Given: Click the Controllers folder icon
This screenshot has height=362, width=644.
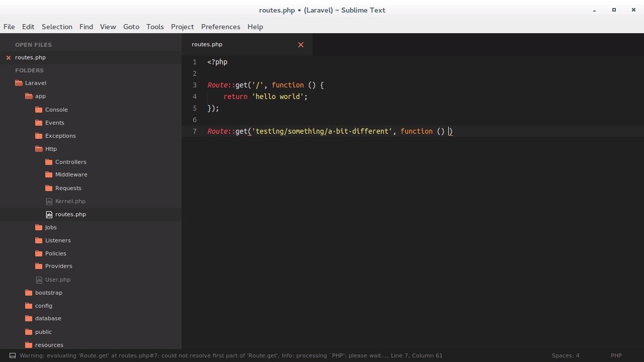Looking at the screenshot, I should (49, 161).
